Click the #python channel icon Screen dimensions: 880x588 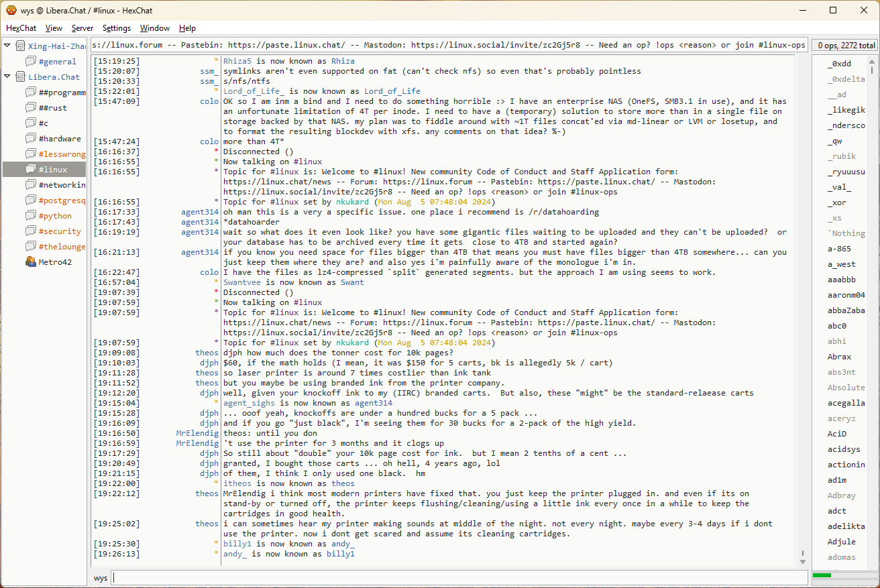31,215
